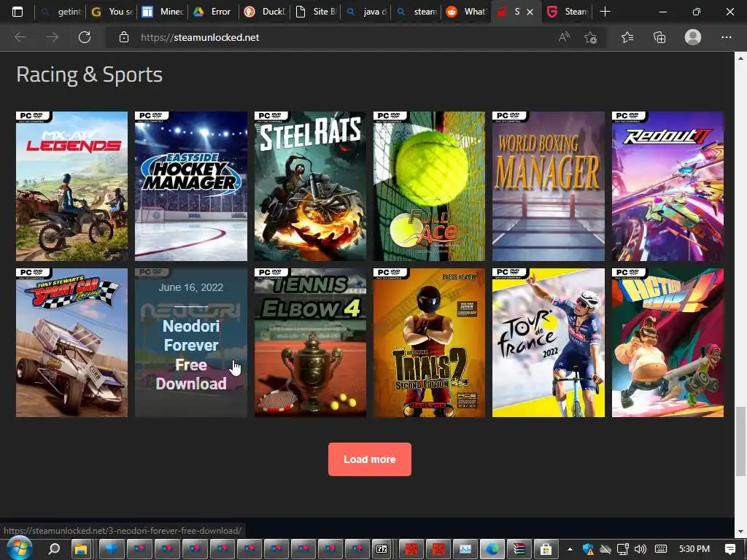Open the Full Ace tennis cover
This screenshot has height=560, width=747.
pyautogui.click(x=429, y=186)
